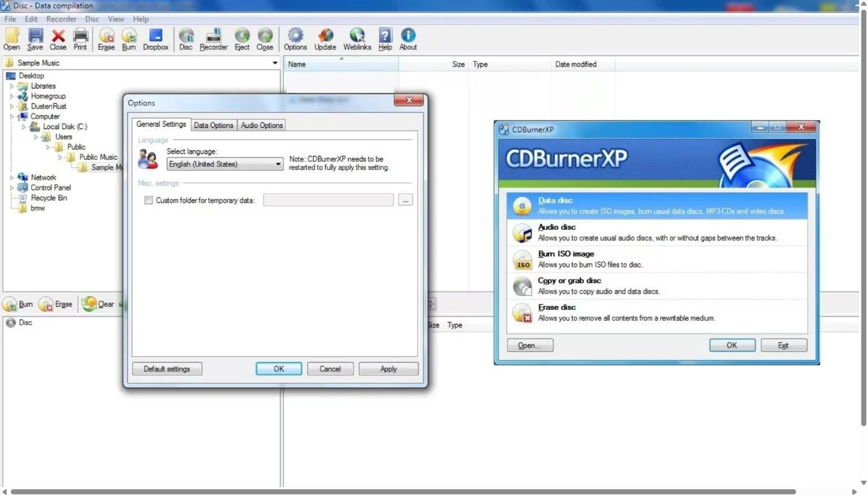
Task: Click the About info toolbar icon
Action: pos(408,39)
